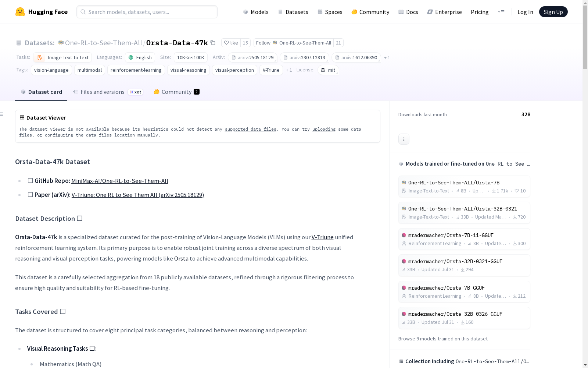Open the navigation expand menu icon
The width and height of the screenshot is (588, 368).
click(501, 12)
